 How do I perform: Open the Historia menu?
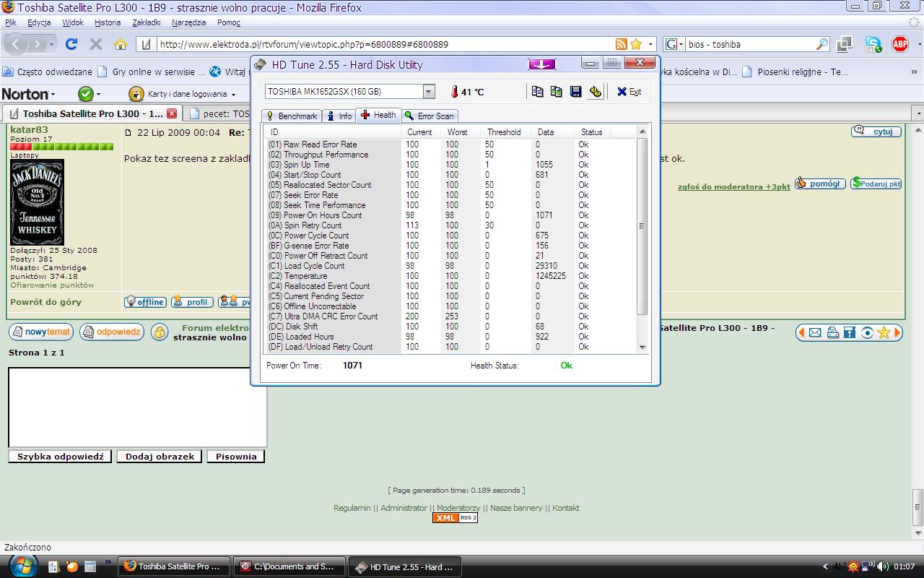coord(108,22)
